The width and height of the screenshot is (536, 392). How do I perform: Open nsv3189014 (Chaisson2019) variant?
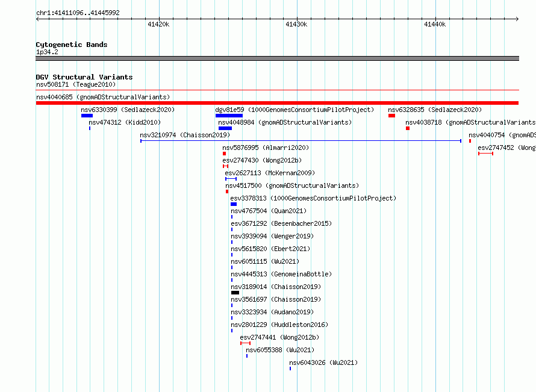coord(276,287)
